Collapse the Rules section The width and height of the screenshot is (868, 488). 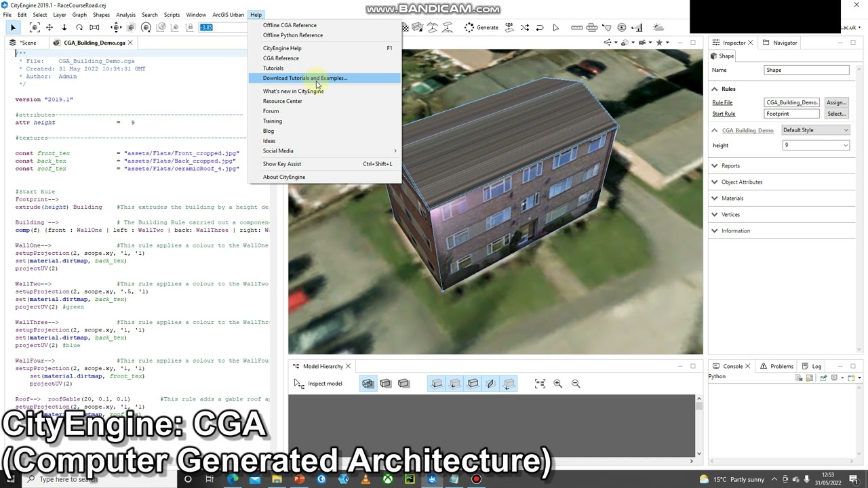point(715,89)
